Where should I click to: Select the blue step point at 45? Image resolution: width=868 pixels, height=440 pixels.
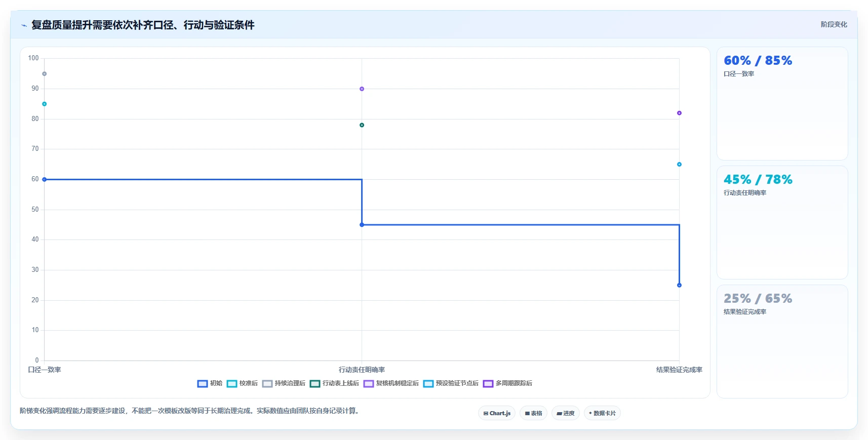[x=362, y=225]
